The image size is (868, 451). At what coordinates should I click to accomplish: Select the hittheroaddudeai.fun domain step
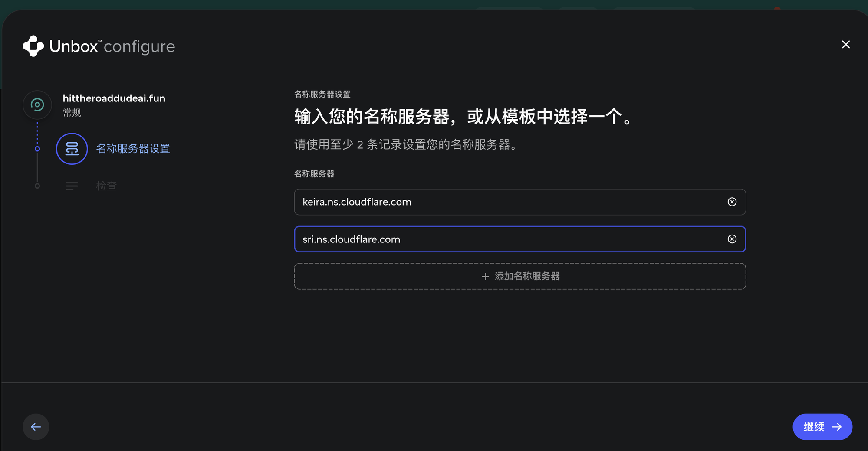[114, 98]
